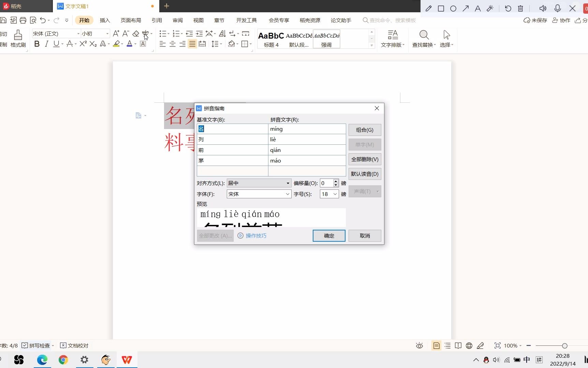Click the 查找替换 find and replace icon
This screenshot has height=368, width=588.
pos(424,38)
